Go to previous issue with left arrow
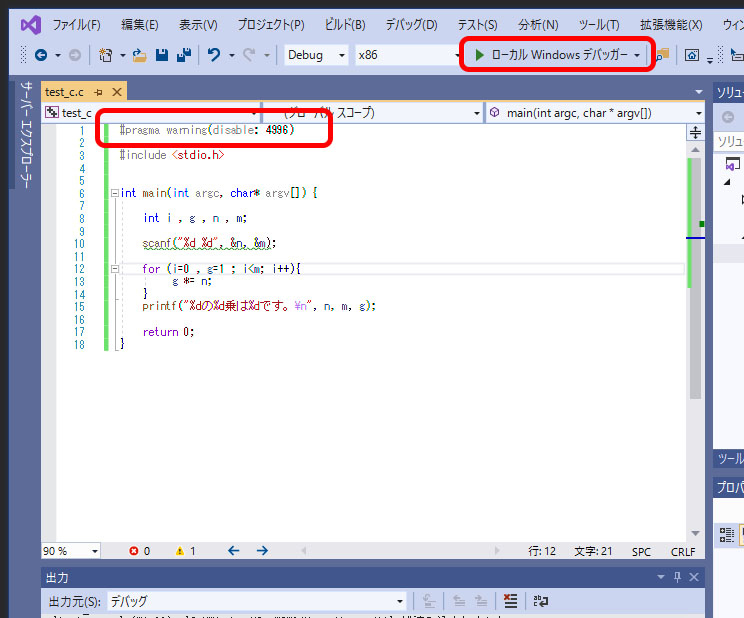 pos(233,551)
